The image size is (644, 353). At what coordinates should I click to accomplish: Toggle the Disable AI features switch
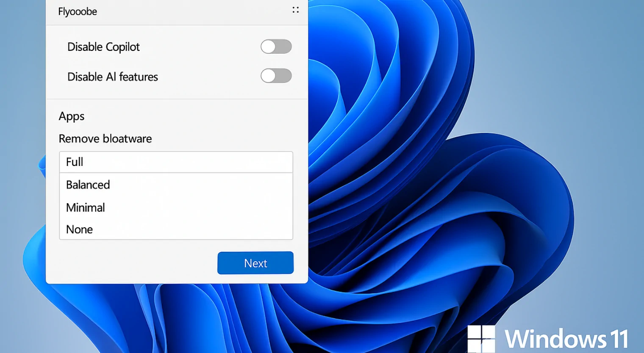tap(276, 76)
